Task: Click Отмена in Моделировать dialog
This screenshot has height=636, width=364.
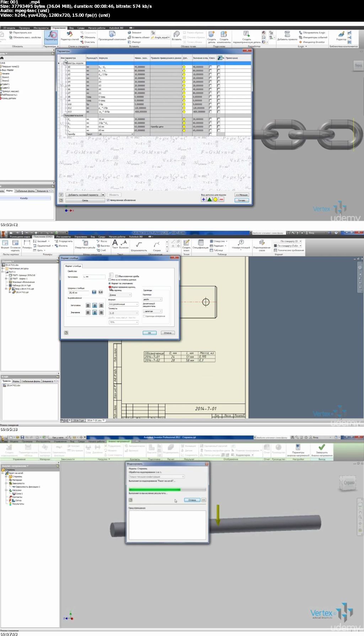Action: tap(192, 500)
